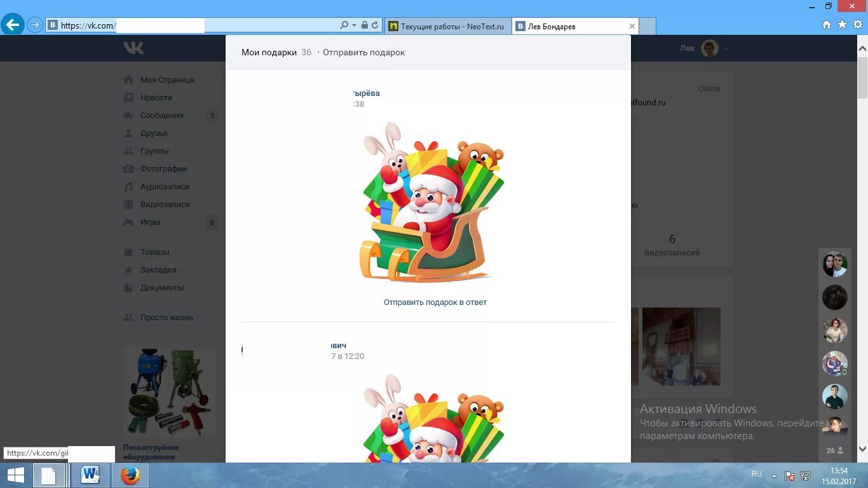
Task: Open the address bar search dropdown arrow
Action: click(354, 25)
